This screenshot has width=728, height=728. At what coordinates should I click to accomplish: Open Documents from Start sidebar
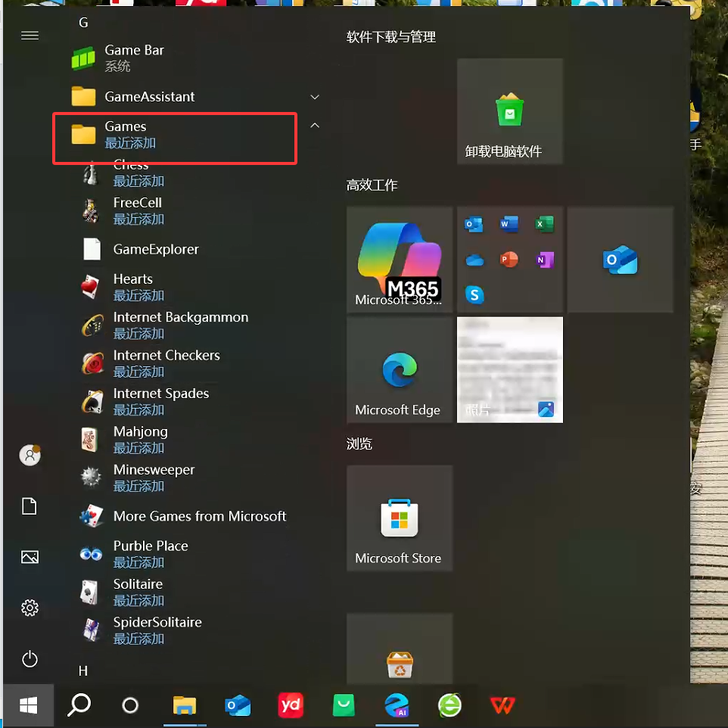point(30,506)
